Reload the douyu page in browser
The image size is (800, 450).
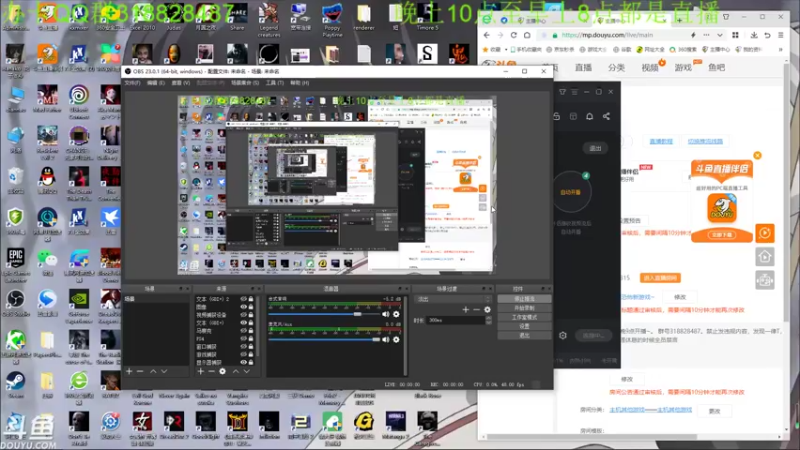514,35
